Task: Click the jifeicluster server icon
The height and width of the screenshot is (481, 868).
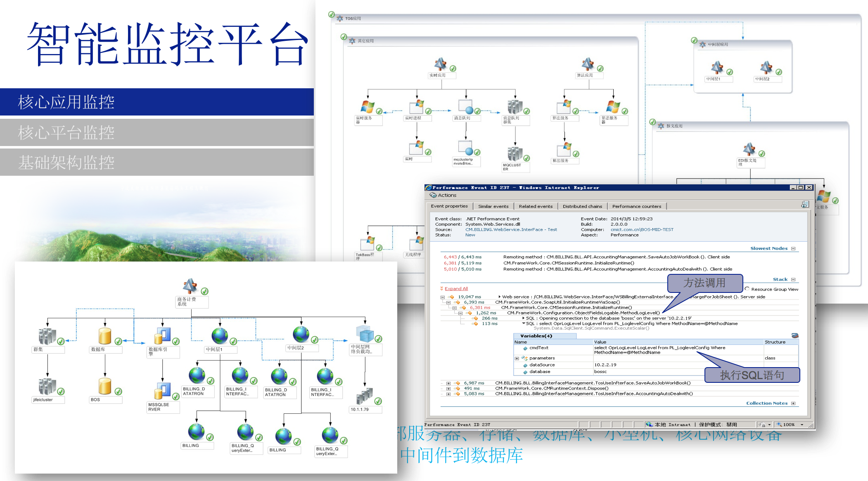Action: click(47, 387)
